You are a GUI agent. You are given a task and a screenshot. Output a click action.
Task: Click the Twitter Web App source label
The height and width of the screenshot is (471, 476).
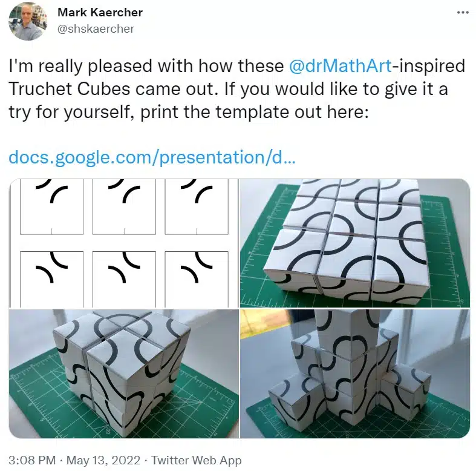pyautogui.click(x=197, y=460)
